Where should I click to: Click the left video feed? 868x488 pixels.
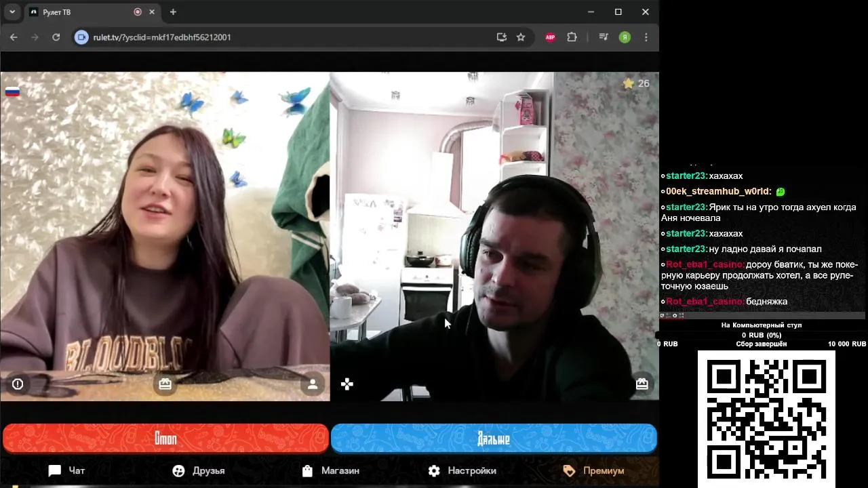click(165, 236)
